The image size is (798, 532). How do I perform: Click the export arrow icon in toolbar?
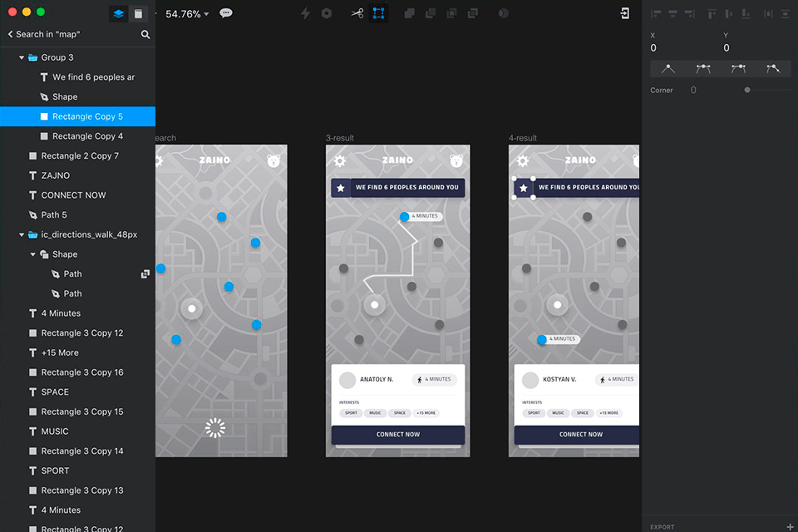625,13
